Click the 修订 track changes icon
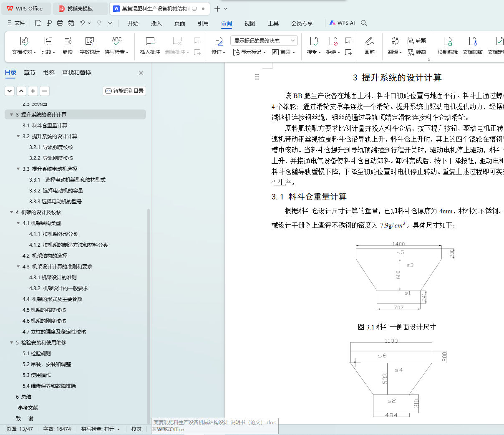The image size is (504, 435). click(218, 41)
